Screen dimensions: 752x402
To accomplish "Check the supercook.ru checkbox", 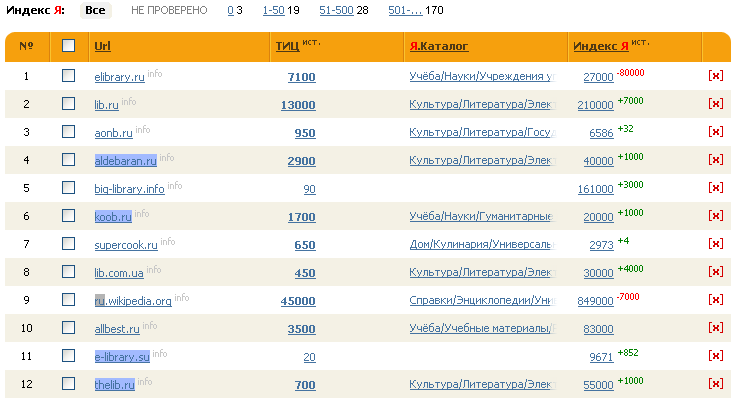I will [69, 243].
